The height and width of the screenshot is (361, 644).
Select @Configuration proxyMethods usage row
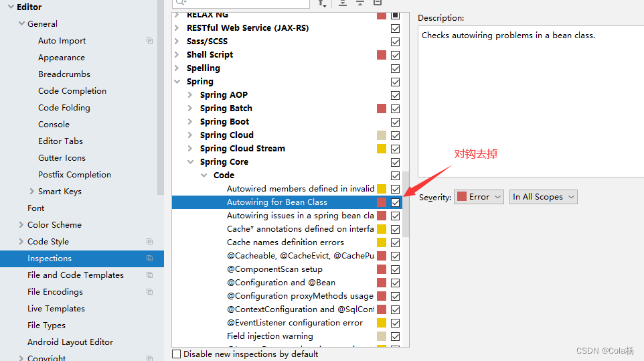click(287, 296)
